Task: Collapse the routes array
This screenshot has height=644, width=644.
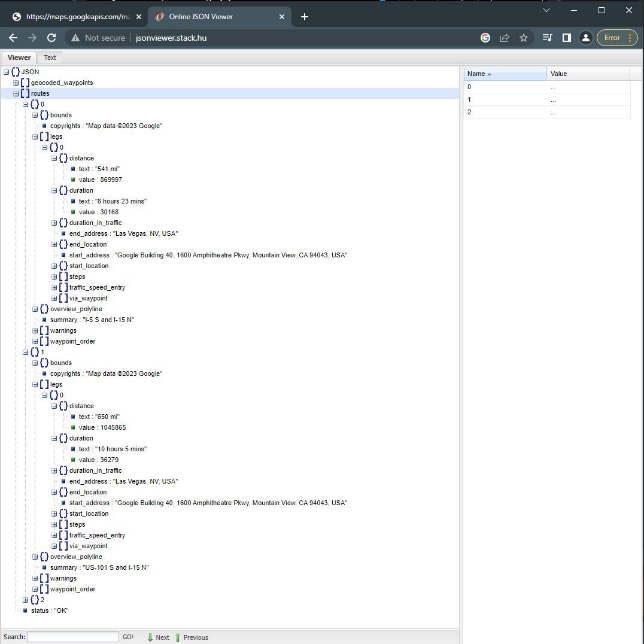Action: click(x=15, y=93)
